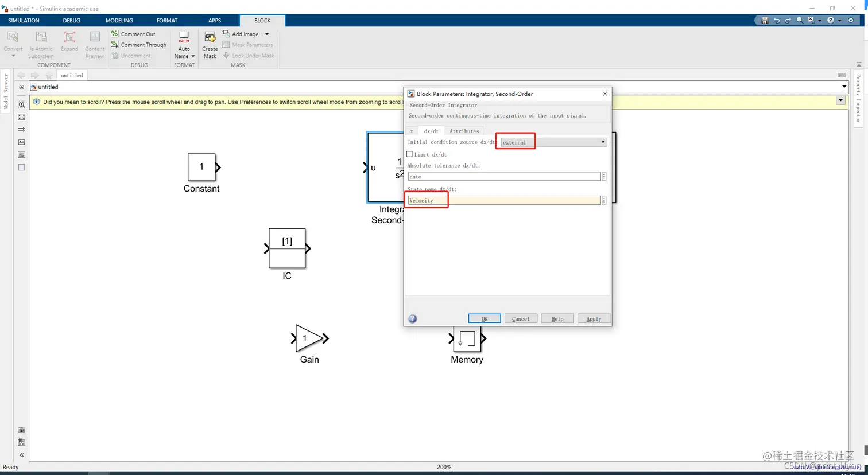Open Initial condition source dx/dt dropdown
868x475 pixels.
(x=553, y=142)
